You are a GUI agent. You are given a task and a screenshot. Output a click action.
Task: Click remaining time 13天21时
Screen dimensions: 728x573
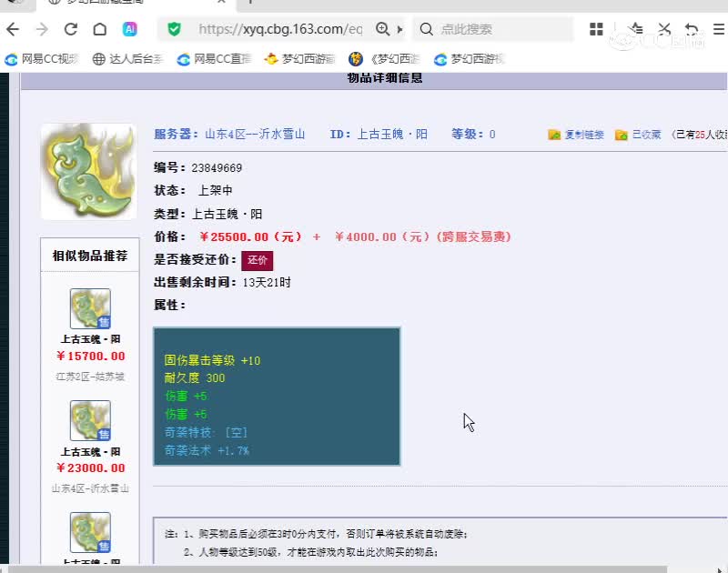click(x=267, y=283)
